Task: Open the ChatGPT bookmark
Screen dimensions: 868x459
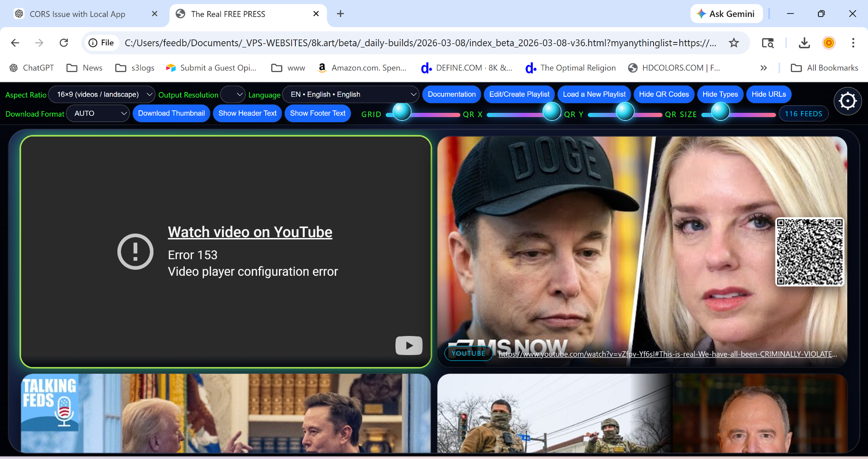Action: click(32, 68)
